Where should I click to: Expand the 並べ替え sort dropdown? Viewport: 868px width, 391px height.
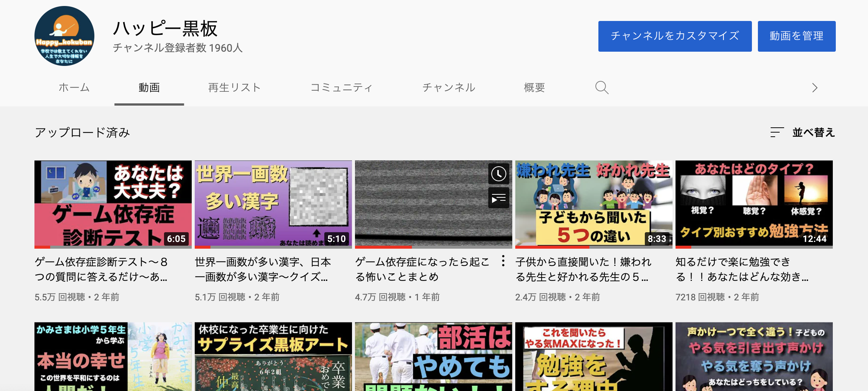pyautogui.click(x=813, y=132)
